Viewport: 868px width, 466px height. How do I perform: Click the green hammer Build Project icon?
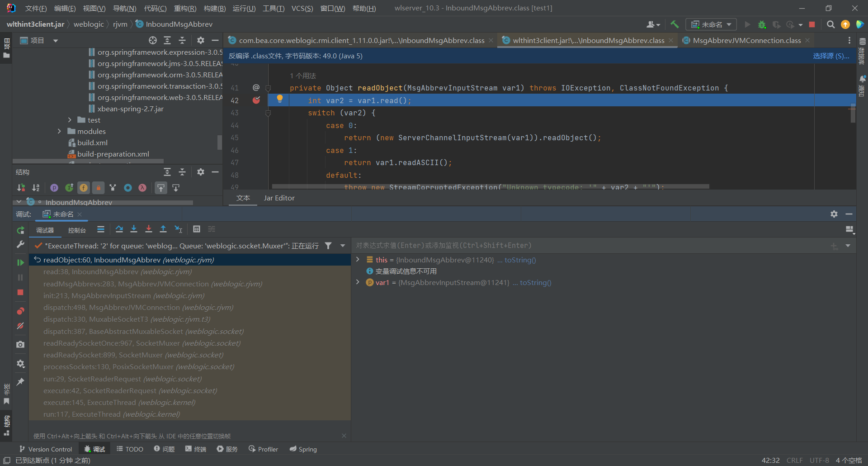click(675, 24)
